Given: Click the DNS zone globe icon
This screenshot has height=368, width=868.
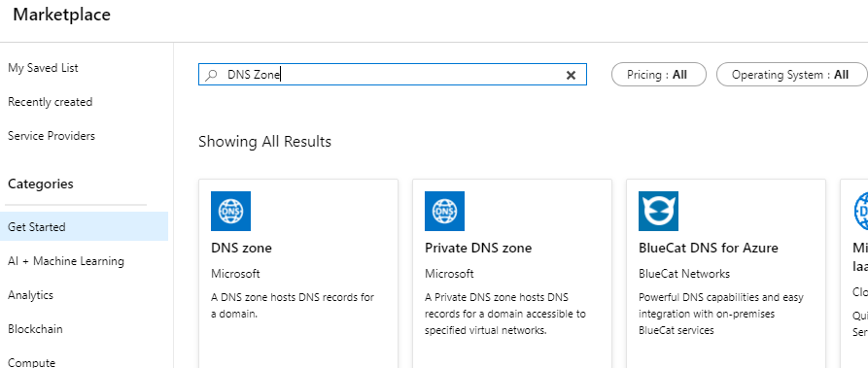Looking at the screenshot, I should [x=230, y=211].
